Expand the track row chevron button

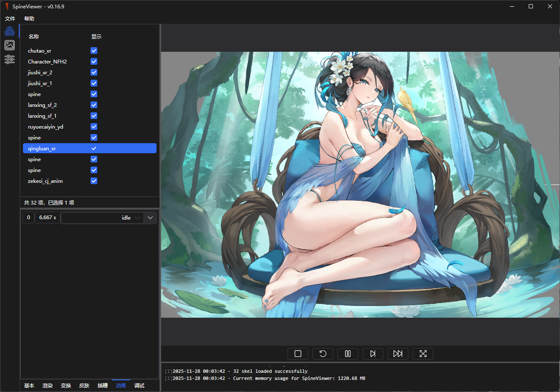click(151, 217)
